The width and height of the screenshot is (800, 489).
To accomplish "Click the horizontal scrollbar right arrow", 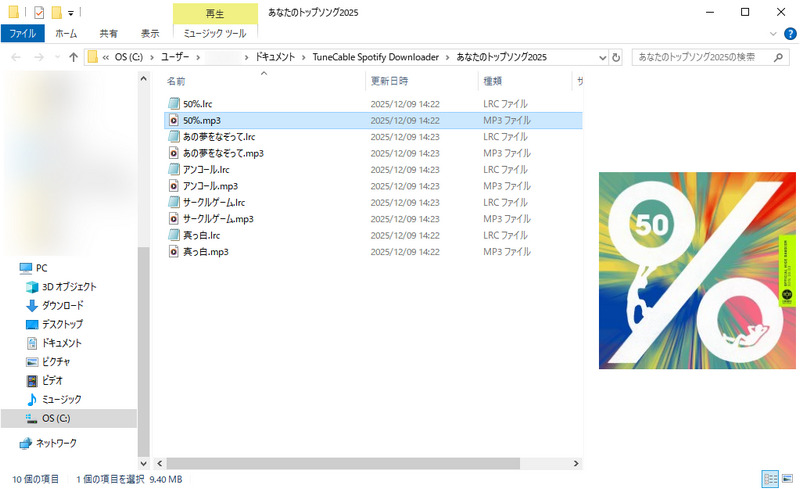I will click(x=576, y=463).
